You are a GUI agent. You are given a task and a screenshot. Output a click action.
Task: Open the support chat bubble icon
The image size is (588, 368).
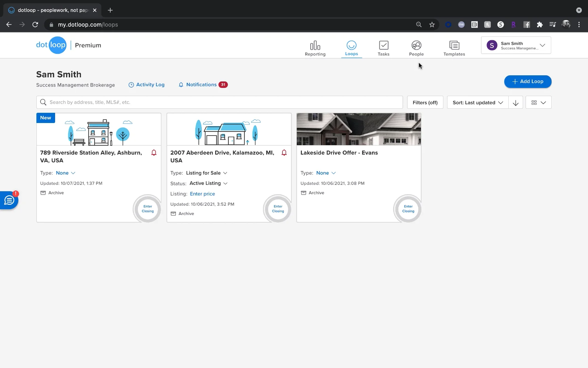tap(9, 200)
